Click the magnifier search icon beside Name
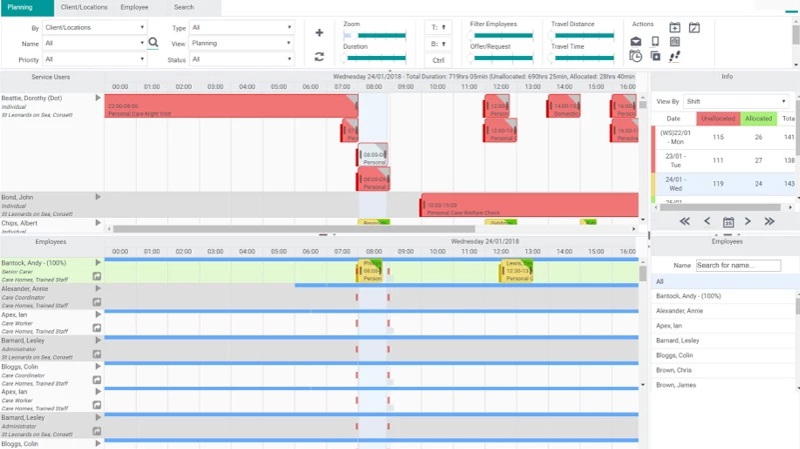 [x=153, y=43]
